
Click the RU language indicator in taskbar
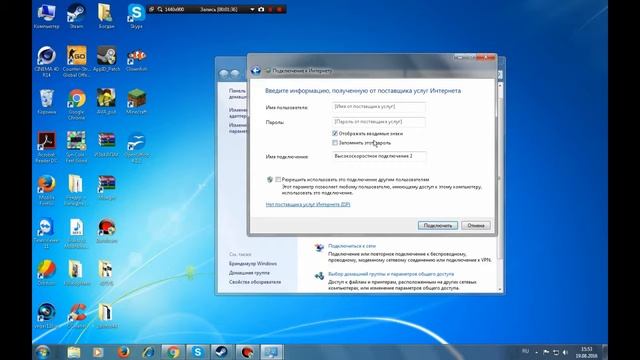525,351
